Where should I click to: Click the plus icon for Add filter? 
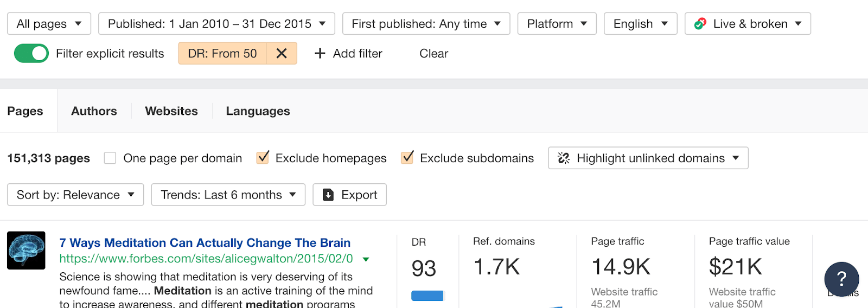click(x=320, y=53)
